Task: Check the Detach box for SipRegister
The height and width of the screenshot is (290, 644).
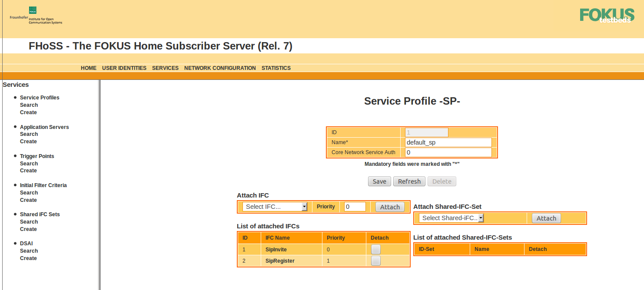Action: pos(375,260)
